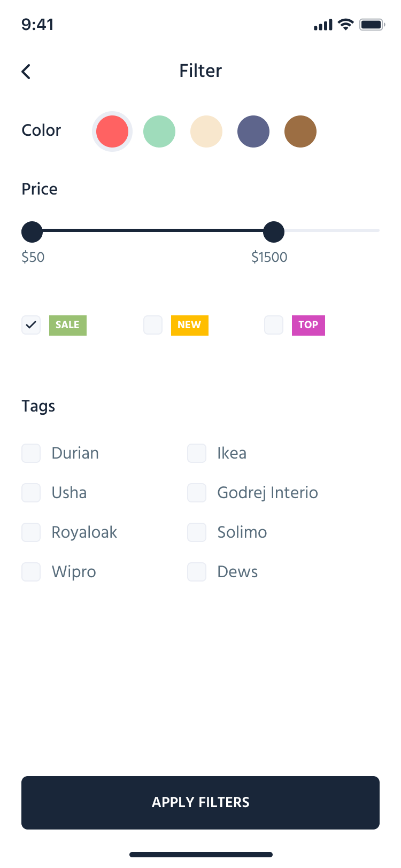Check the Godrej Interio tag

(x=197, y=493)
